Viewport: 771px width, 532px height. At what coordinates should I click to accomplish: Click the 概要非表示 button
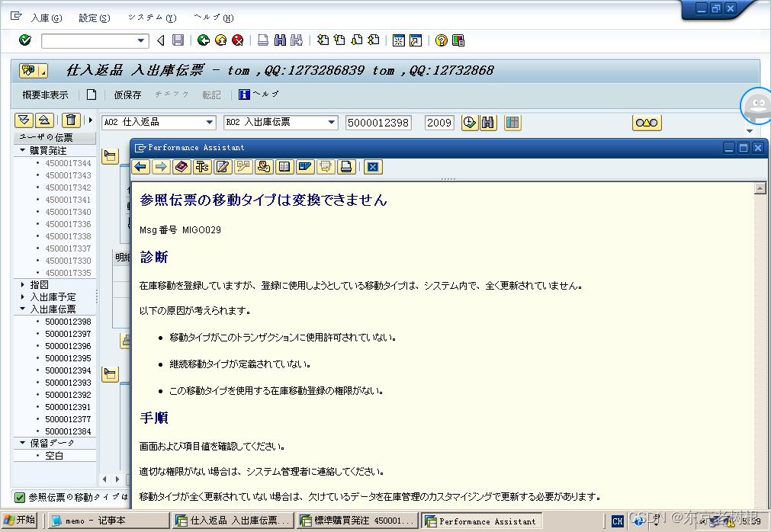(45, 95)
